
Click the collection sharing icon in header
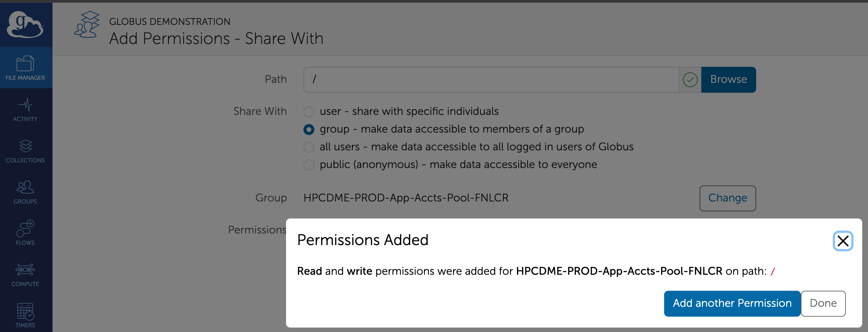[87, 25]
